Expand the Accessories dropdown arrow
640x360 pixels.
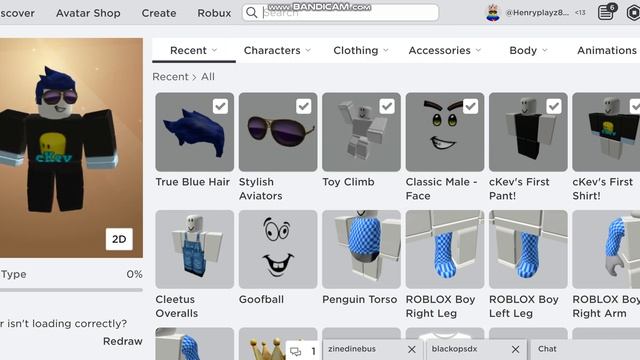(x=478, y=50)
